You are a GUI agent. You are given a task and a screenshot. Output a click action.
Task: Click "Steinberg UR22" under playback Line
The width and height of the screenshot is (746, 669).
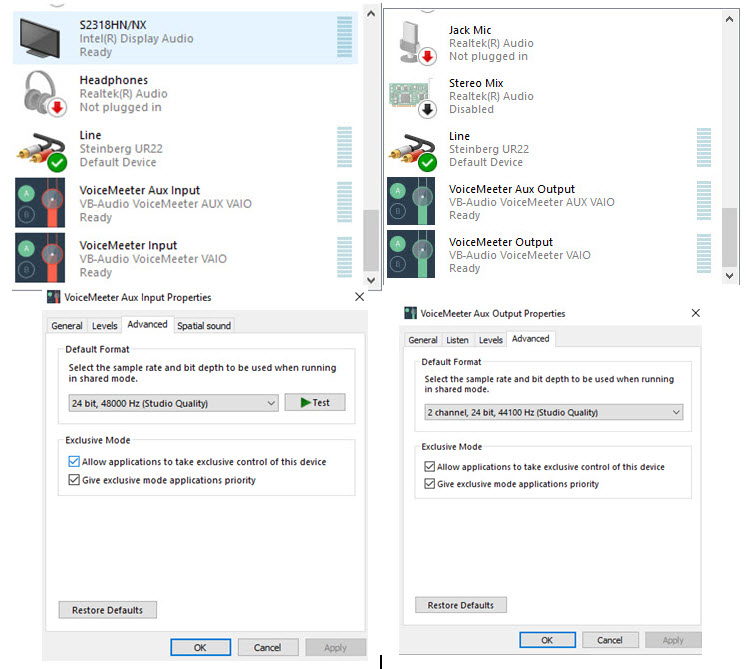click(x=121, y=149)
